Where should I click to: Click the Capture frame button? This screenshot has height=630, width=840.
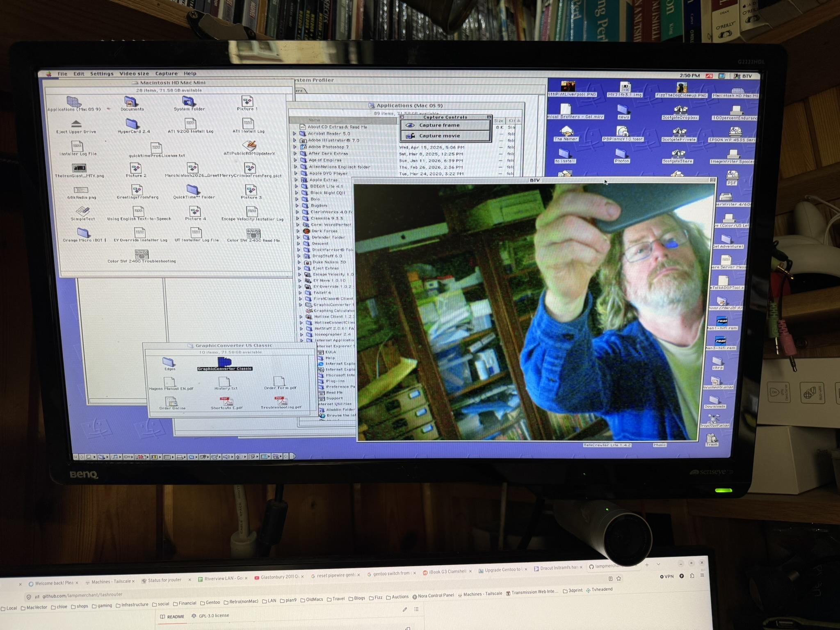[445, 126]
